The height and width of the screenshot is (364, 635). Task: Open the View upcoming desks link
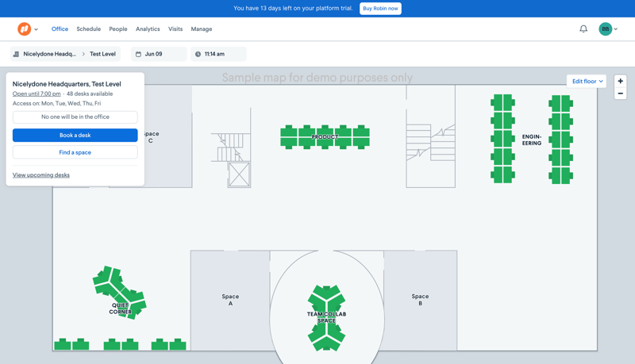pos(41,175)
